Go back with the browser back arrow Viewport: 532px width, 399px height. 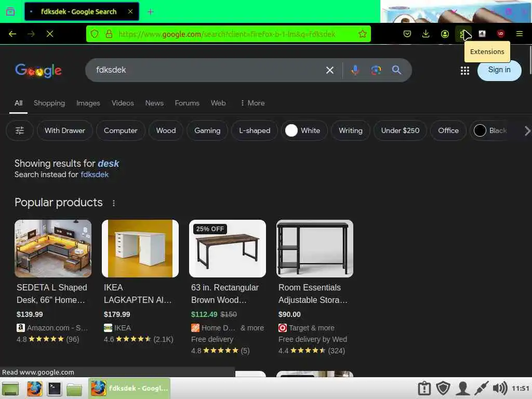(x=12, y=34)
